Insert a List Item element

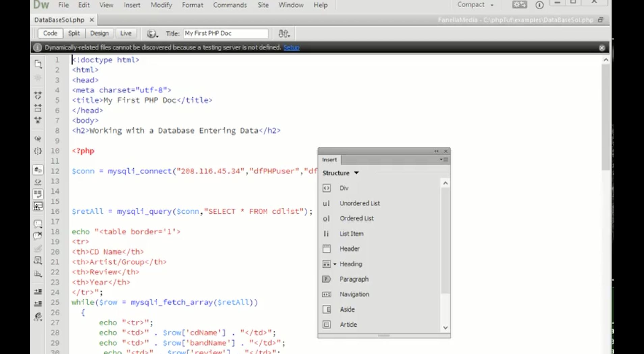[380, 234]
